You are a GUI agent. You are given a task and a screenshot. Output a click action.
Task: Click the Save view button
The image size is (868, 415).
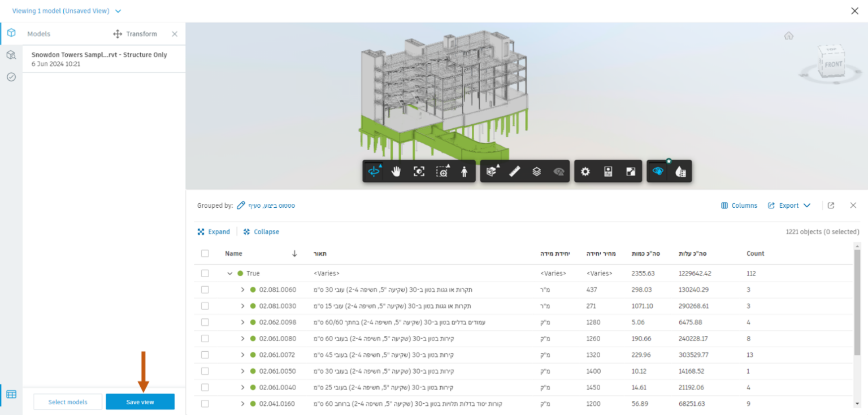(140, 402)
